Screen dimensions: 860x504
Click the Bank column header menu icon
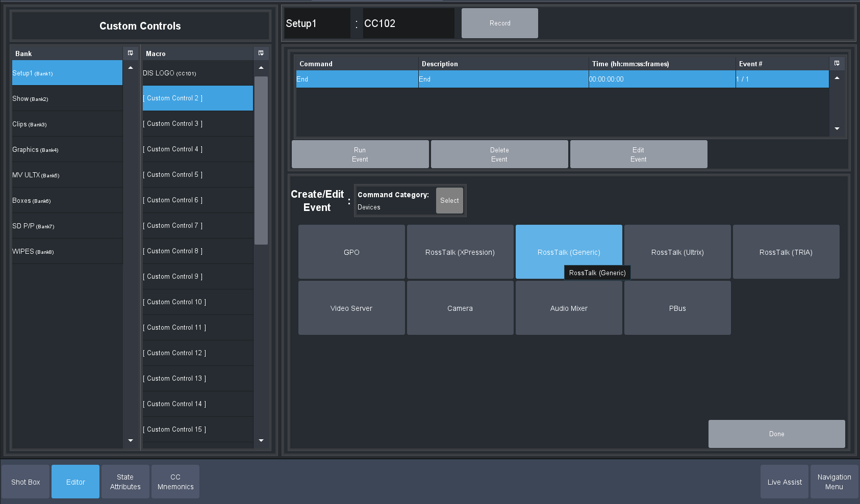131,53
